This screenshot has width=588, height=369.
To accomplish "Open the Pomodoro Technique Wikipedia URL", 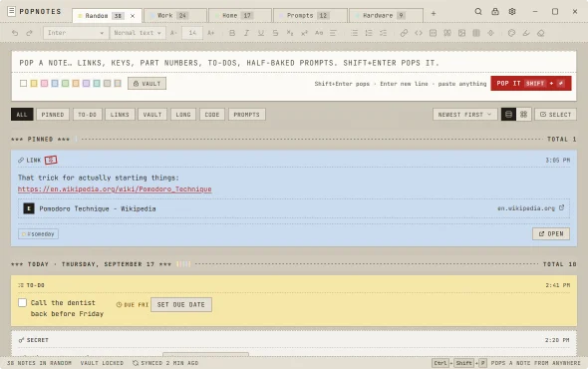I will pos(115,188).
